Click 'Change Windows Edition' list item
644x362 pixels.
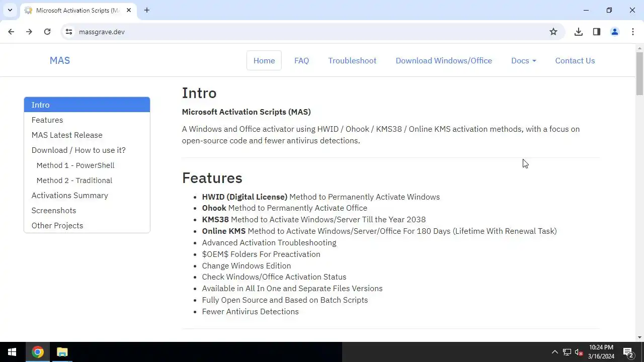(247, 265)
